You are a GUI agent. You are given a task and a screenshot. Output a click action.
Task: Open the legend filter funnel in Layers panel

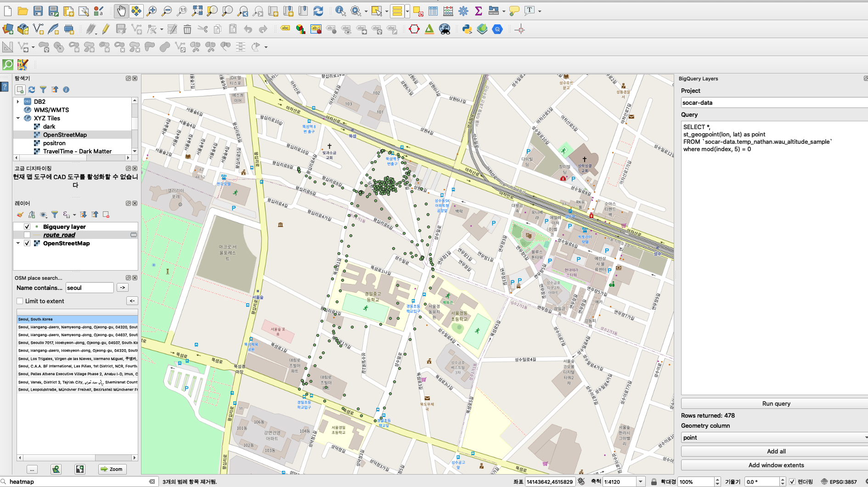click(x=55, y=215)
